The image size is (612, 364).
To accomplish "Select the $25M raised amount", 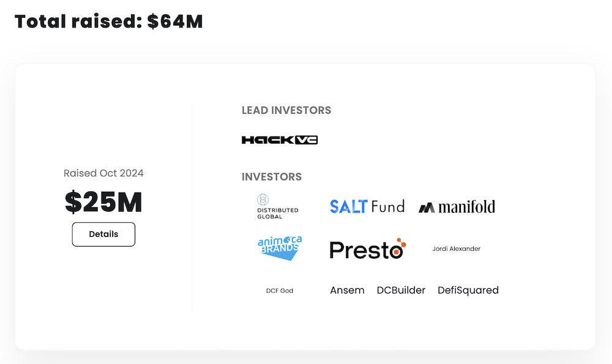I will click(x=103, y=202).
